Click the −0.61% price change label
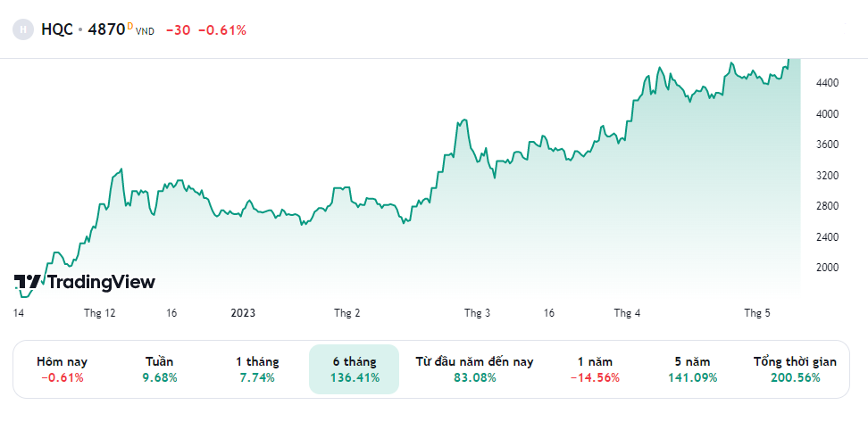Viewport: 868px width, 430px height. 222,30
